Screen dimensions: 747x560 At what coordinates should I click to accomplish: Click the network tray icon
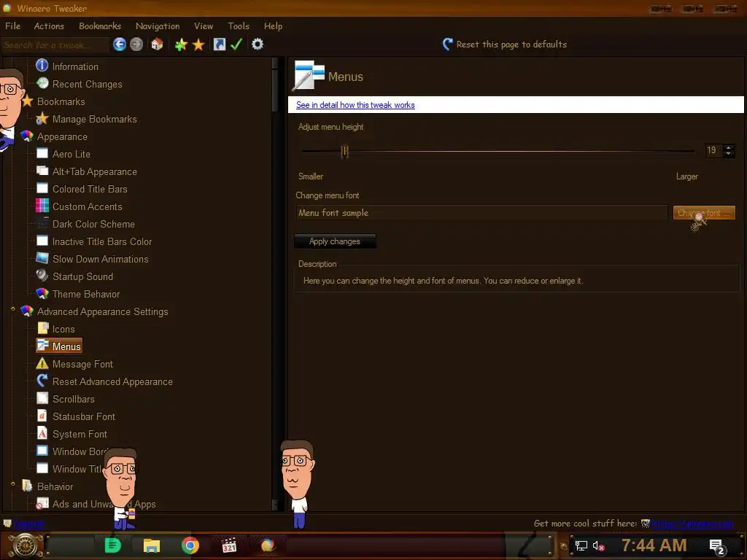pyautogui.click(x=581, y=545)
